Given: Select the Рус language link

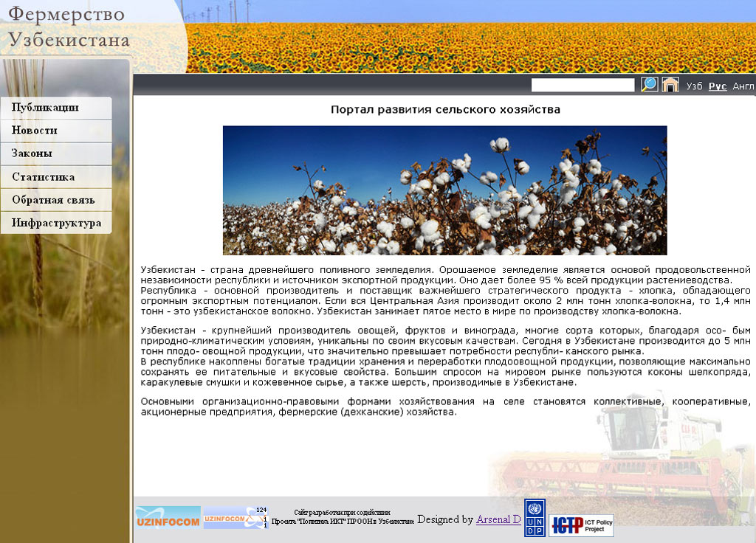Looking at the screenshot, I should [718, 86].
